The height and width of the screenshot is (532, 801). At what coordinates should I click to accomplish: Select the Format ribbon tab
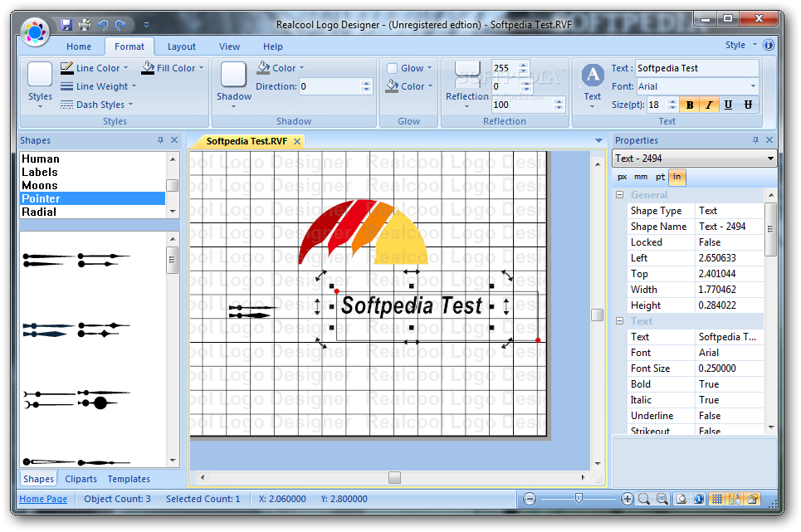click(x=129, y=46)
